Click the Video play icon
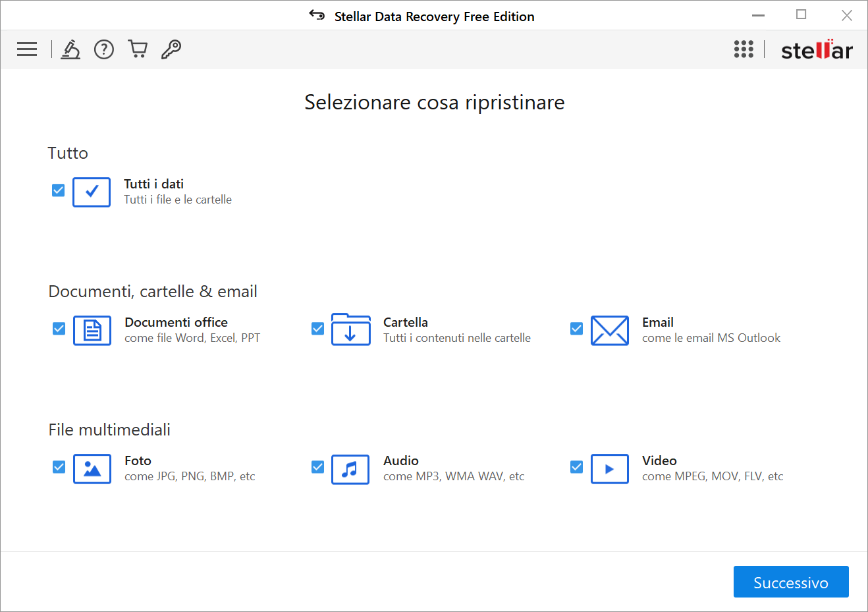The height and width of the screenshot is (612, 868). click(x=610, y=469)
